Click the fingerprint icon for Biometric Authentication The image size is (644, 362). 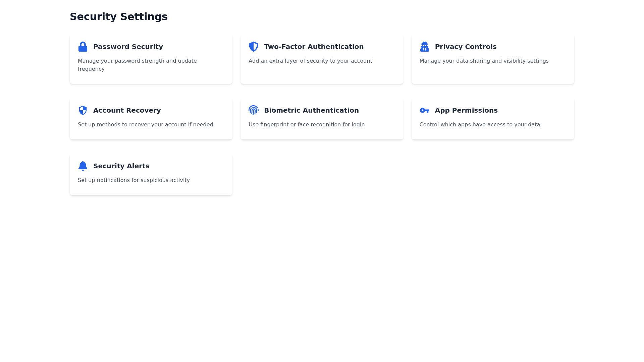253,110
